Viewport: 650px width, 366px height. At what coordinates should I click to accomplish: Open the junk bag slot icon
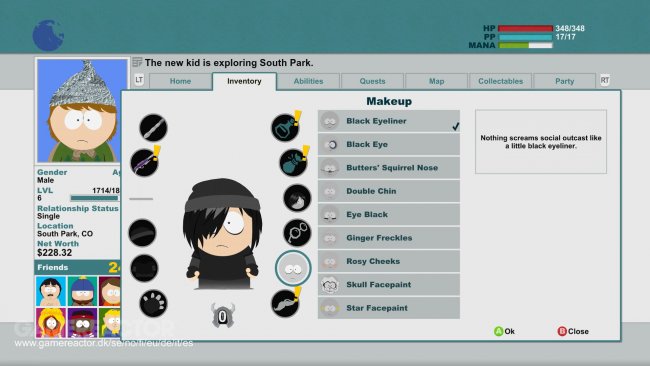coord(293,162)
